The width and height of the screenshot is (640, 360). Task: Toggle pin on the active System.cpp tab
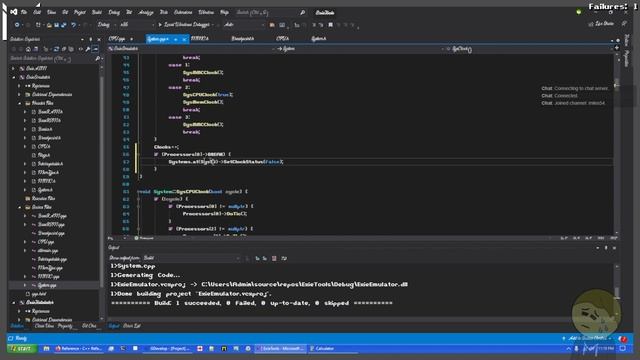(x=176, y=39)
